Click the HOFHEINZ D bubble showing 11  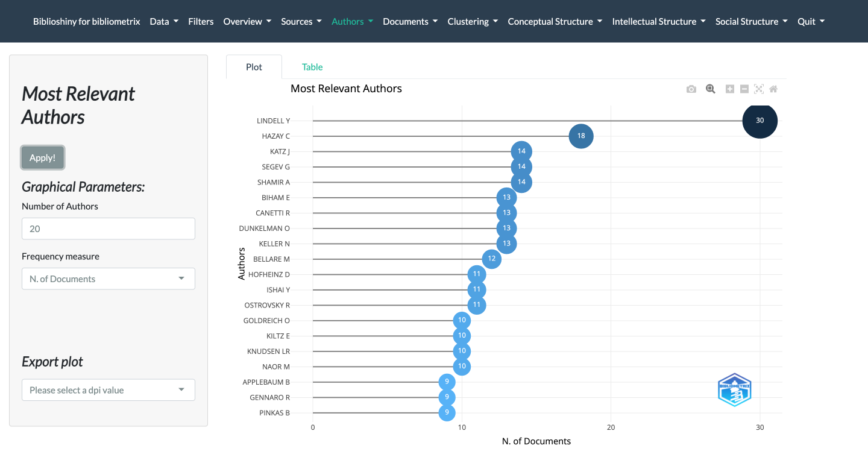(x=477, y=274)
